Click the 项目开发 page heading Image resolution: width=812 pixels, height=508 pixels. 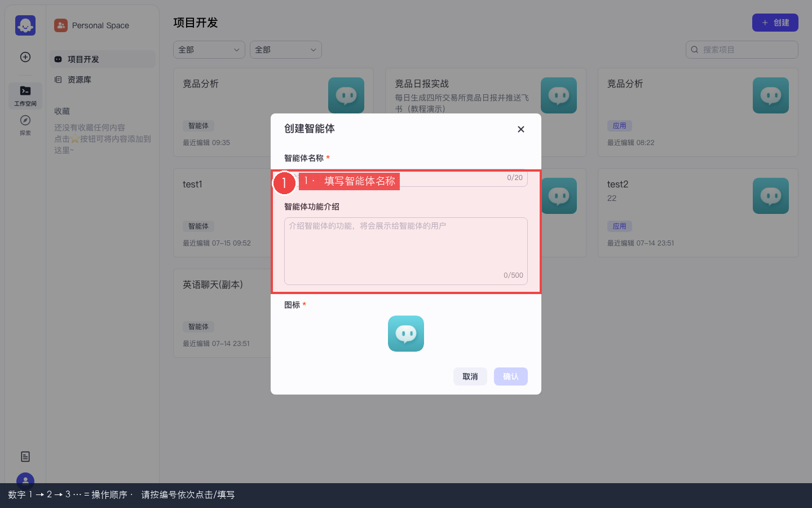coord(196,23)
